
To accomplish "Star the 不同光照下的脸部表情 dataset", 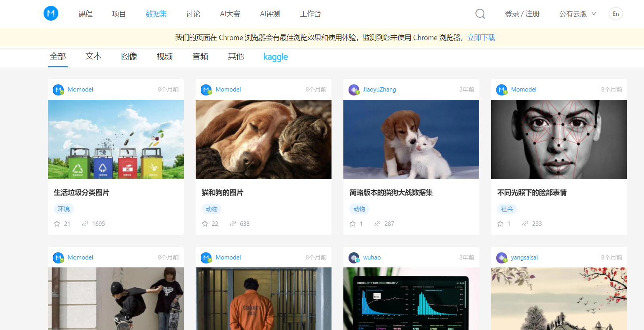I will [500, 224].
